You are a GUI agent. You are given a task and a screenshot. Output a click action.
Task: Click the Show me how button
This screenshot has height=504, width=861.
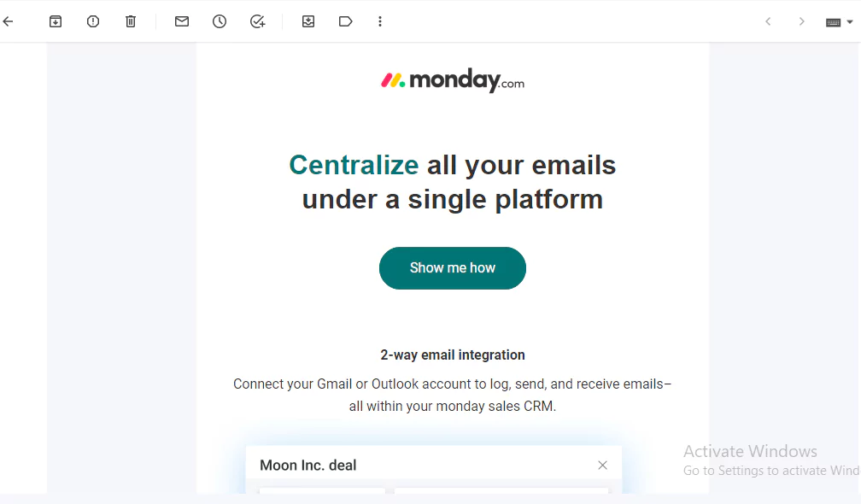(453, 268)
